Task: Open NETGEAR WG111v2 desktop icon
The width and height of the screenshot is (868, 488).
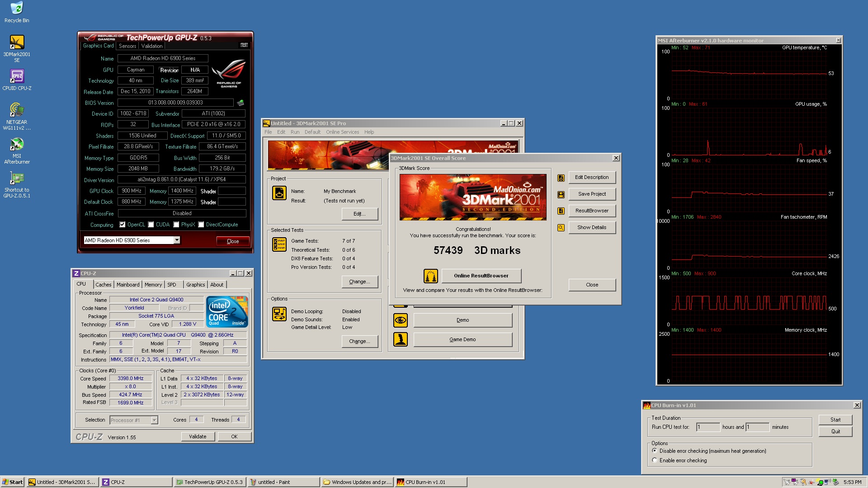Action: coord(17,117)
